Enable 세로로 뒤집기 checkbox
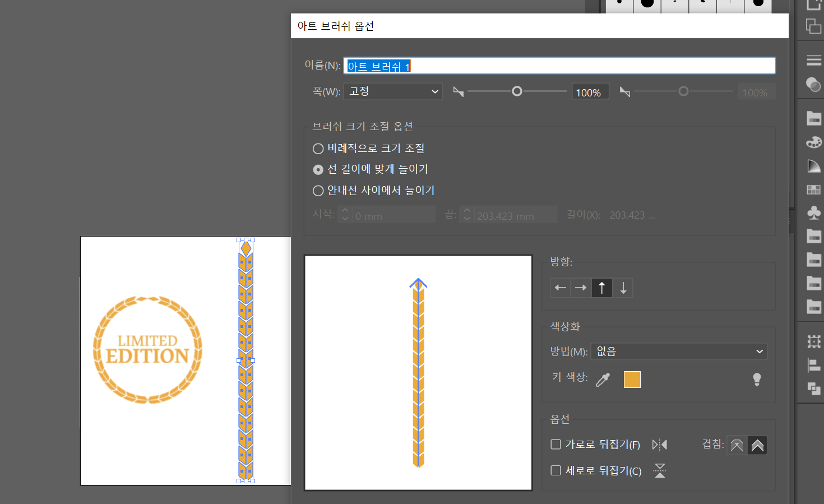The height and width of the screenshot is (504, 824). (555, 470)
